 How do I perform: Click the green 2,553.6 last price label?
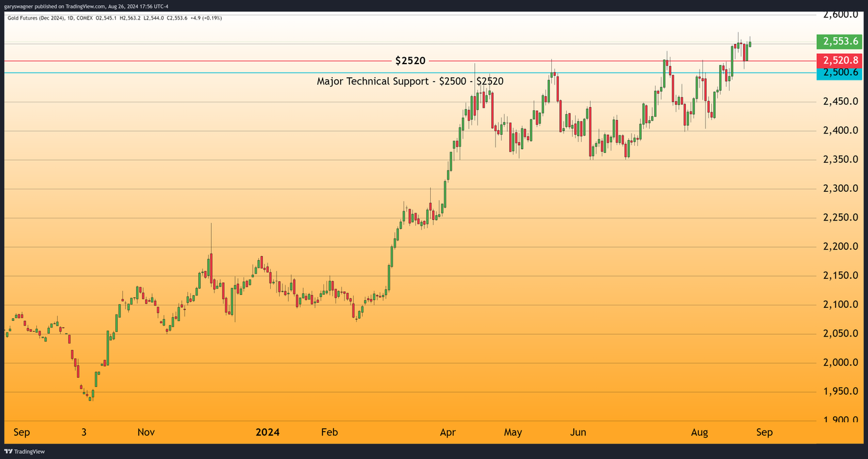point(839,41)
